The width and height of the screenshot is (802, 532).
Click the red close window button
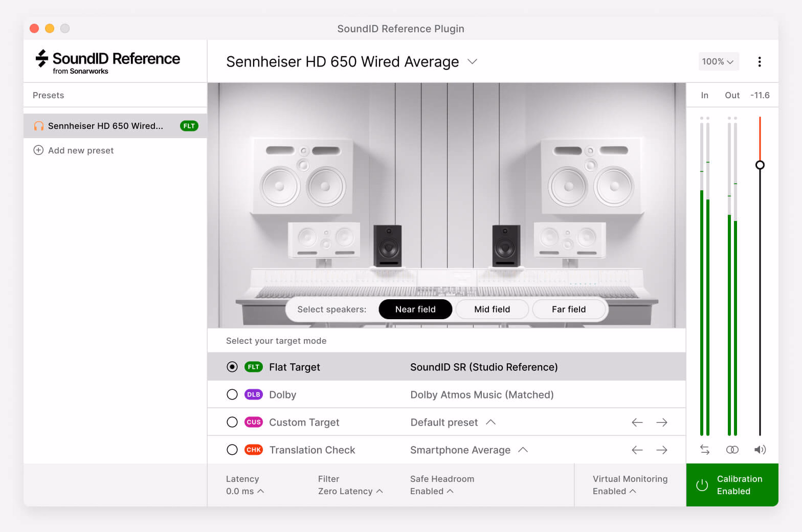point(34,28)
